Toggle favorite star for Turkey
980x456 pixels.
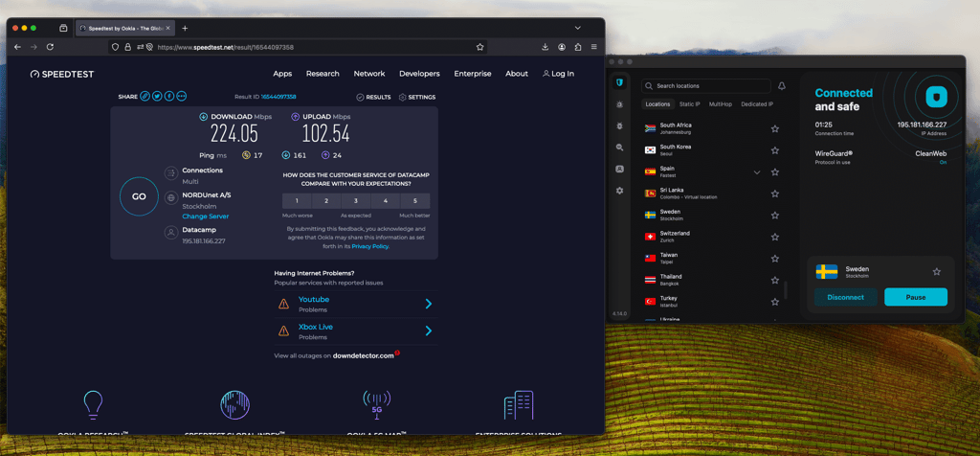775,302
